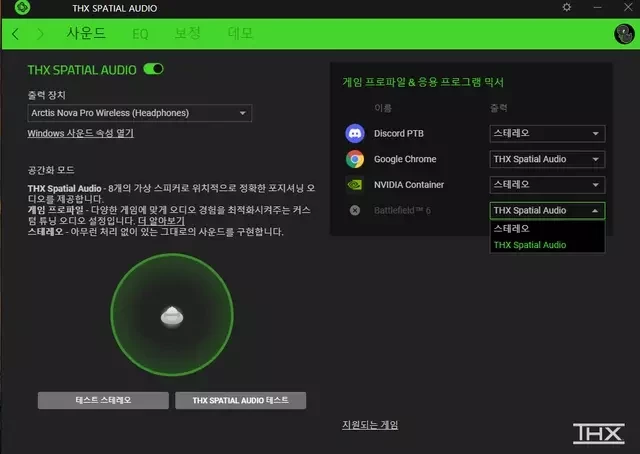Click the Battlefield™ 6 name text
Image resolution: width=640 pixels, height=454 pixels.
(402, 211)
